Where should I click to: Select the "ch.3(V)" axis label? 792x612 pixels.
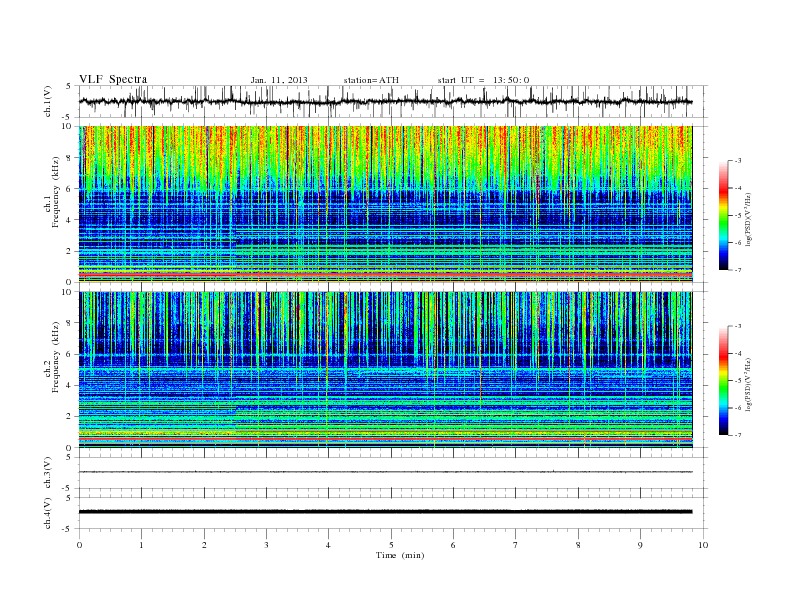(x=48, y=473)
